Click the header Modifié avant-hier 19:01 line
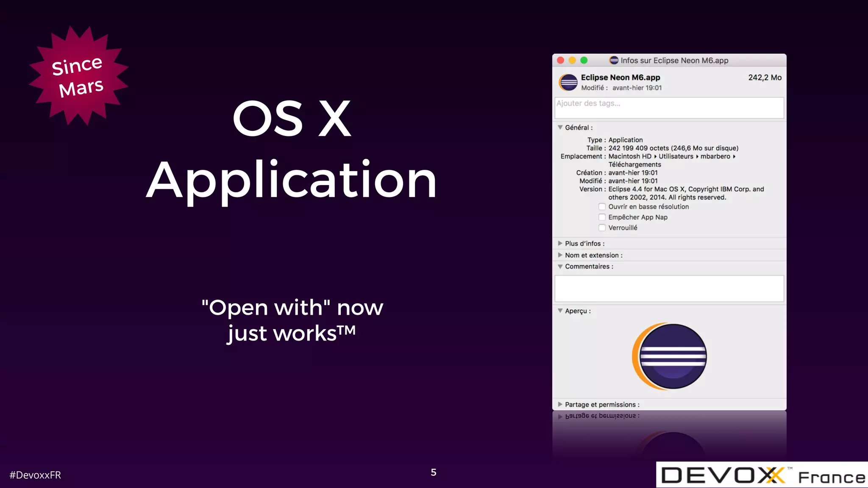The height and width of the screenshot is (488, 868). (x=621, y=88)
